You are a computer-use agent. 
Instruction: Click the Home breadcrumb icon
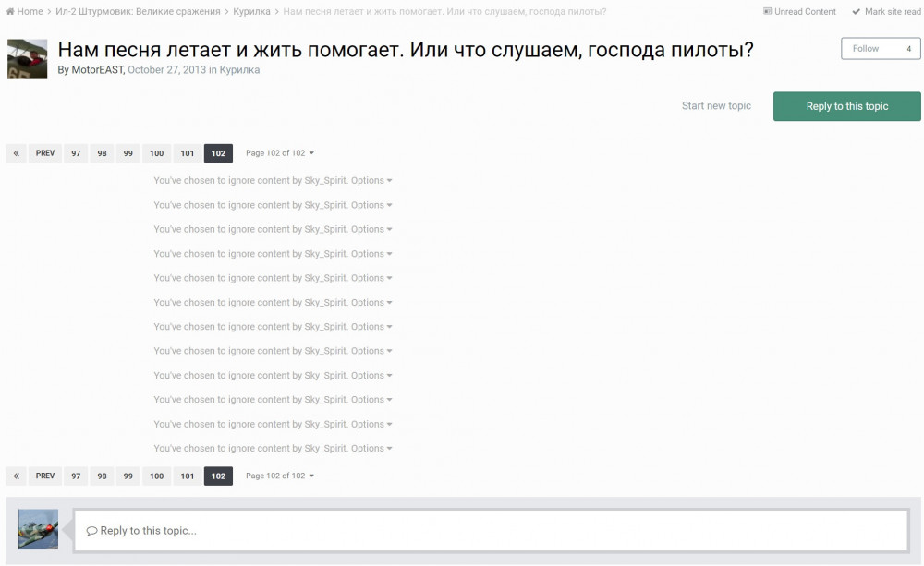click(10, 11)
